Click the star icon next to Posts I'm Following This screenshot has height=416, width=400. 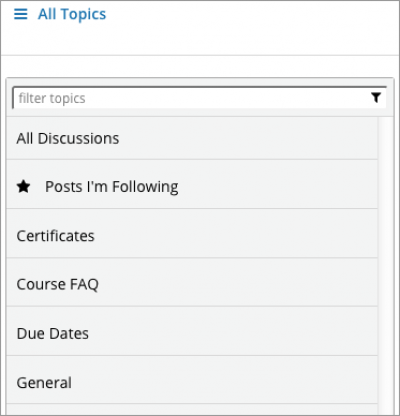coord(24,186)
